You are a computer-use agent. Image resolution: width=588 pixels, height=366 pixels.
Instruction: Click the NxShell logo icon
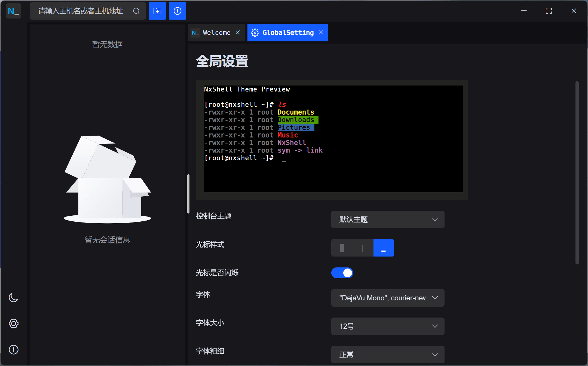(x=13, y=11)
